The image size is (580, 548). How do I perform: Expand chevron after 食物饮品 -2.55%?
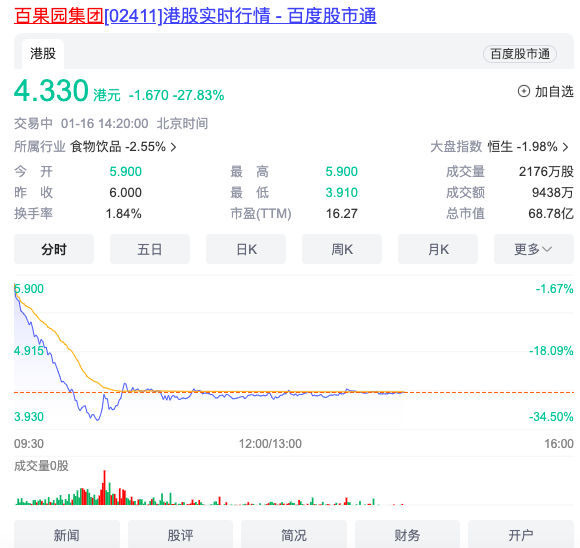pos(173,147)
